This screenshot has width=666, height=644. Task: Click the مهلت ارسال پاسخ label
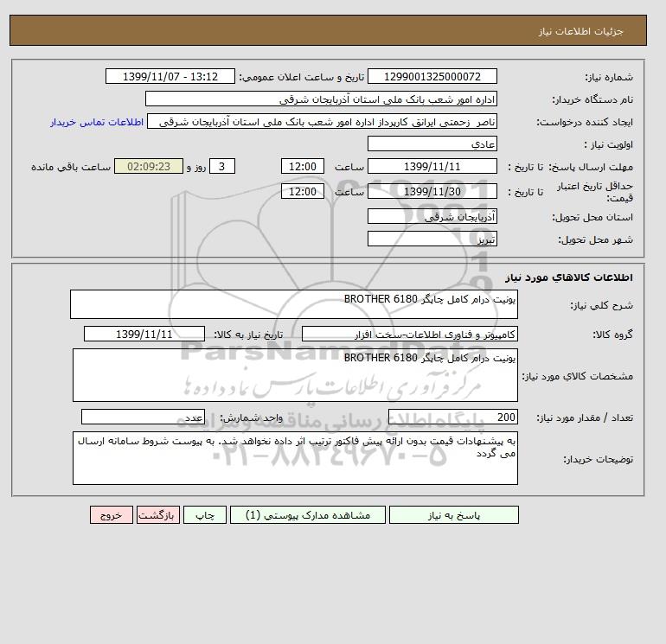tap(590, 167)
